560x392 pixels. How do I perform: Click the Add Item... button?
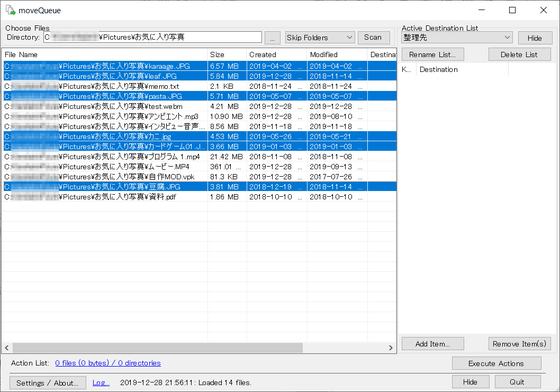[432, 344]
